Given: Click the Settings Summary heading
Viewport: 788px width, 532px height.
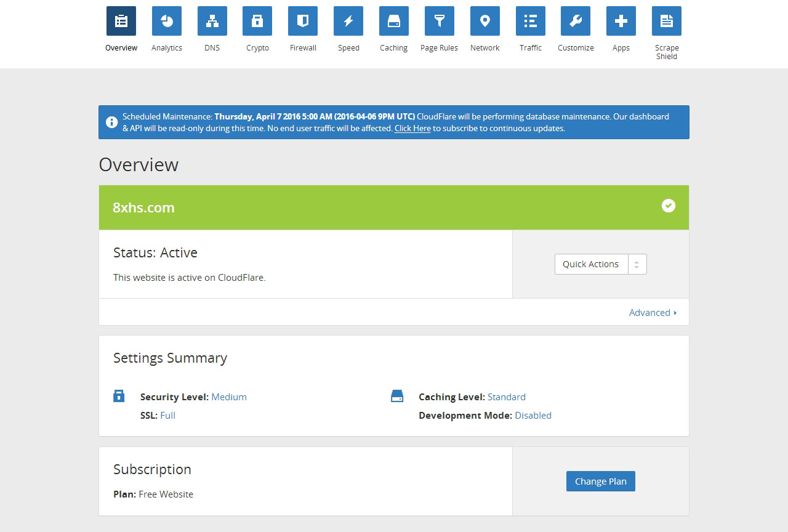Looking at the screenshot, I should pos(170,358).
